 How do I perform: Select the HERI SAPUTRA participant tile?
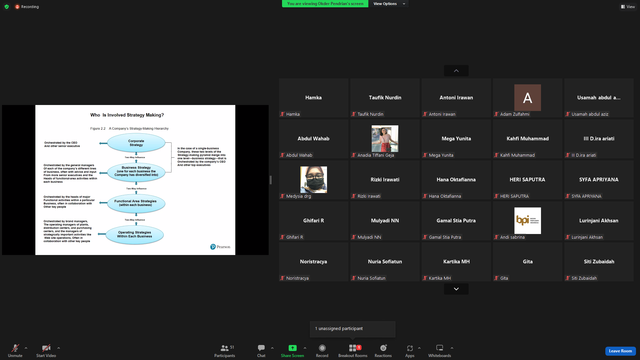[x=527, y=180]
